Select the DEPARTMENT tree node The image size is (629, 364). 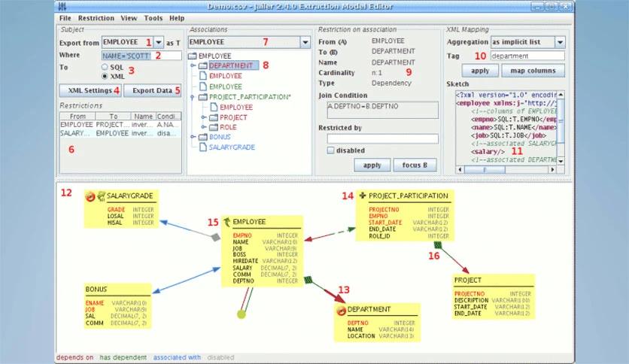point(231,65)
